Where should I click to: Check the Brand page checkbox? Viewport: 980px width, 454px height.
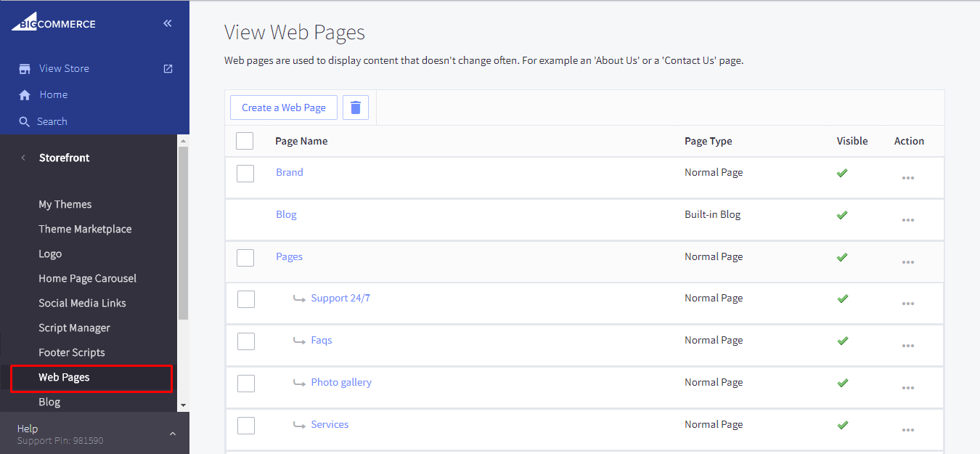245,173
